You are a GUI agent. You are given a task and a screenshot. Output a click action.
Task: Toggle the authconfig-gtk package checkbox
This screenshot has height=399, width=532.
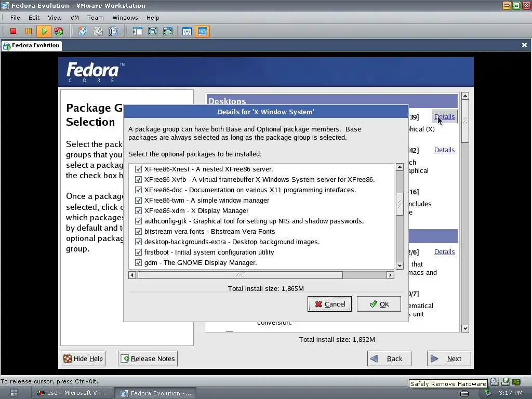click(x=138, y=221)
